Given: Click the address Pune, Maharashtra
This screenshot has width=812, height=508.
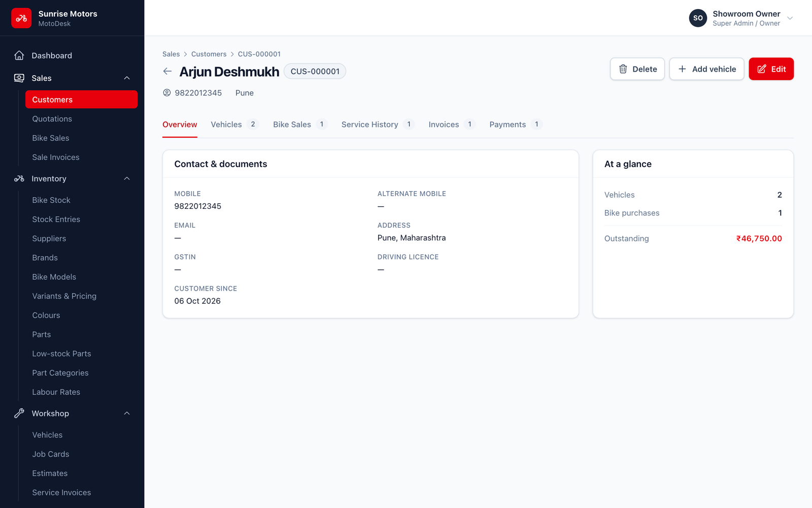Looking at the screenshot, I should [x=412, y=238].
